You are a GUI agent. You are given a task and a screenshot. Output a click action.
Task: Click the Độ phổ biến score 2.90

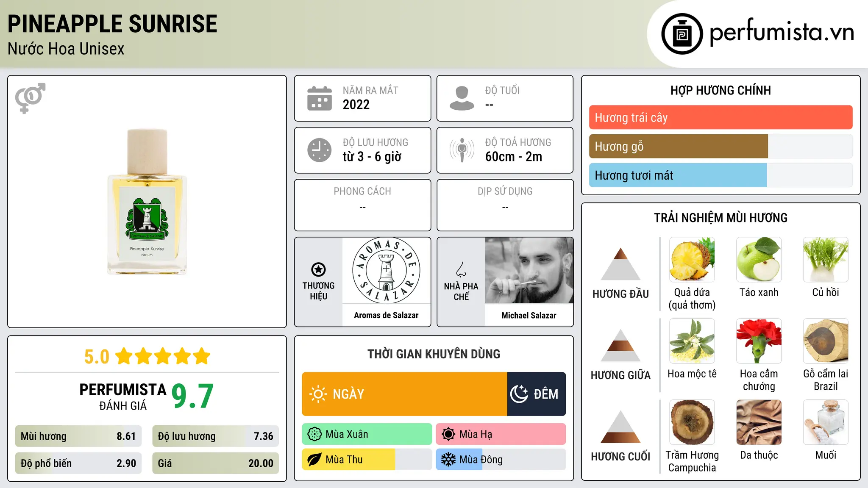coord(126,463)
